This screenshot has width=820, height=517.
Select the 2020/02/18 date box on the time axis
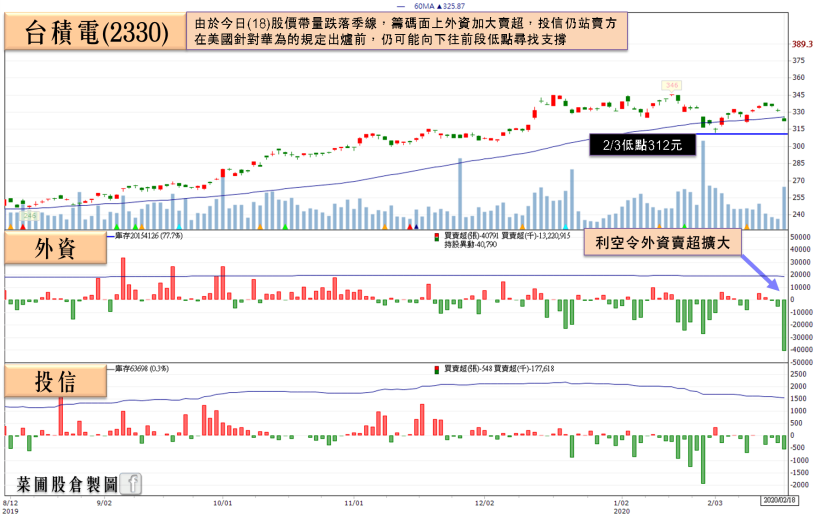[779, 500]
